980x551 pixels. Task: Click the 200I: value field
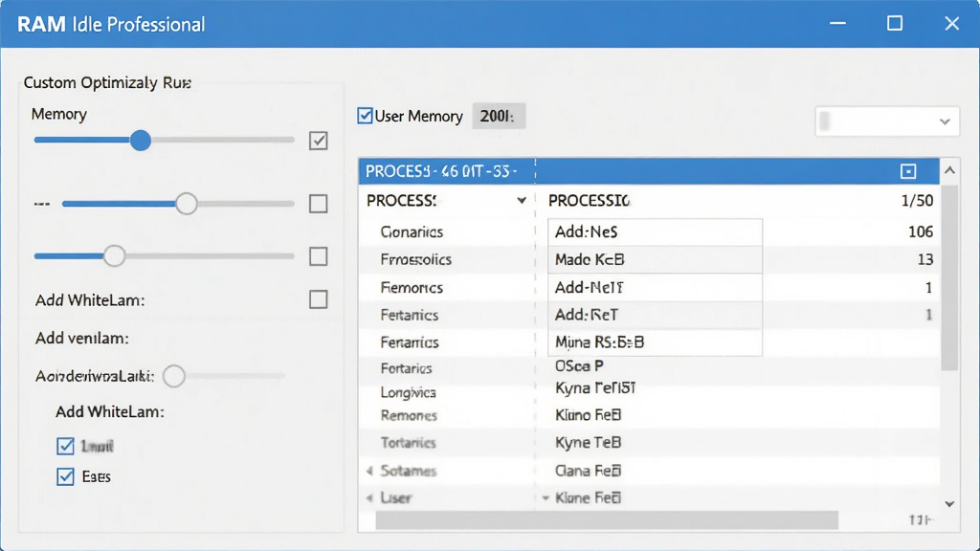[498, 116]
